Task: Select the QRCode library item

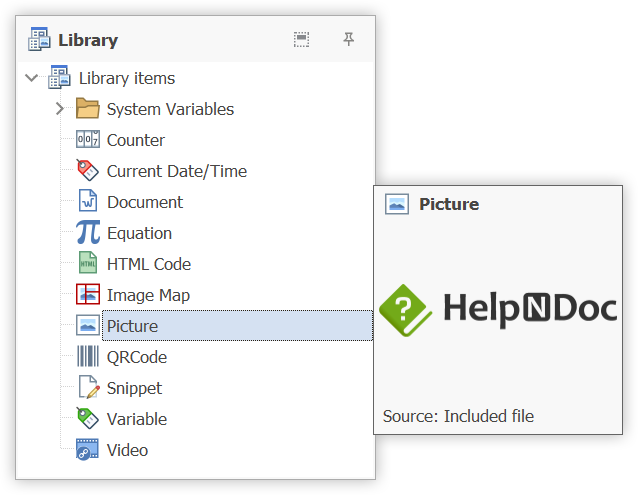Action: [137, 358]
